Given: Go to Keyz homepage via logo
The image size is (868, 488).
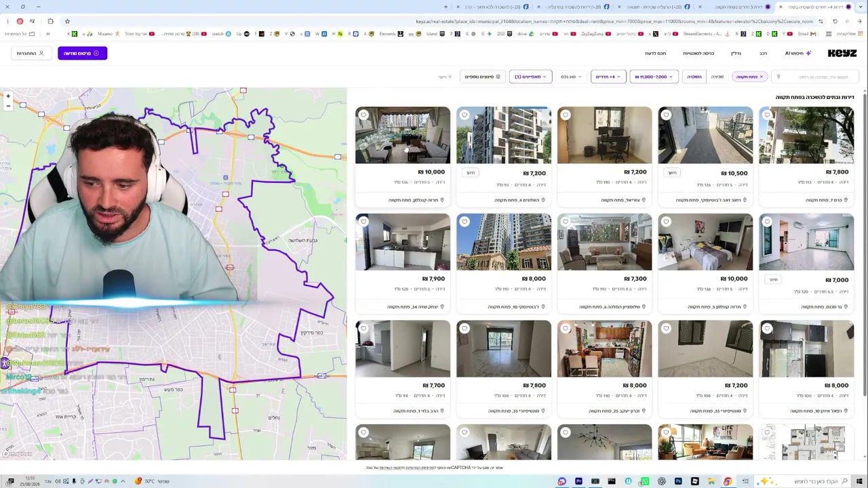Looking at the screenshot, I should [x=842, y=53].
